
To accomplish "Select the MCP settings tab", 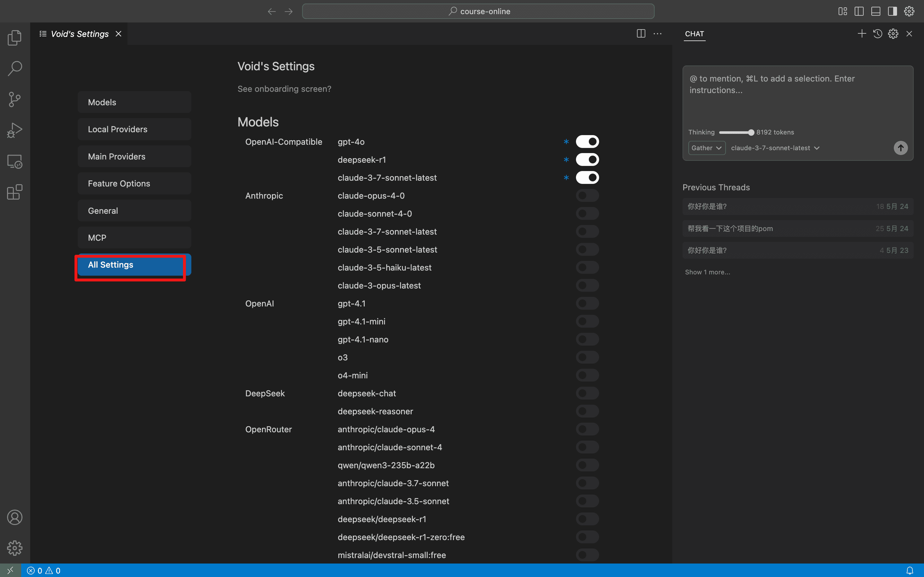I will pyautogui.click(x=134, y=237).
